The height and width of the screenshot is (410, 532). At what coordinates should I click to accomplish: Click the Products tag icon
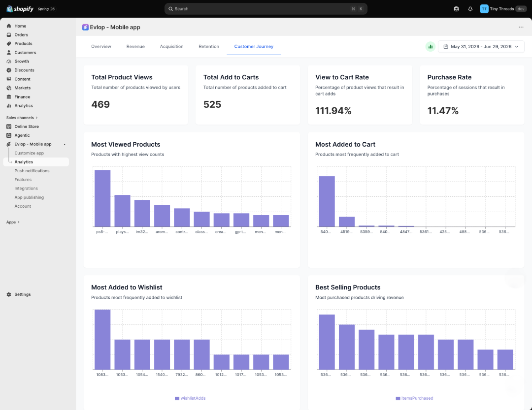[9, 43]
